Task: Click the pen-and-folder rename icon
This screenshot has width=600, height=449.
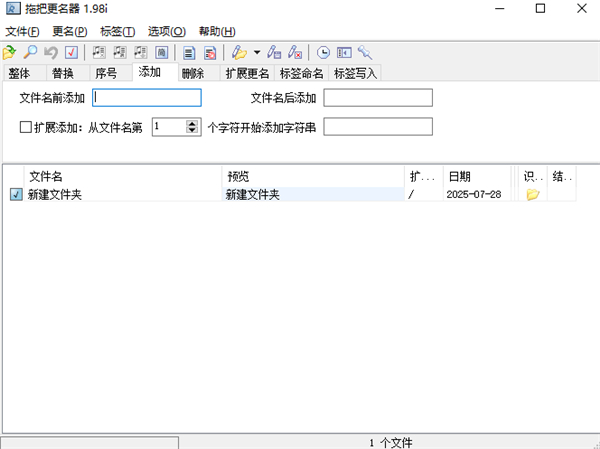Action: click(239, 52)
